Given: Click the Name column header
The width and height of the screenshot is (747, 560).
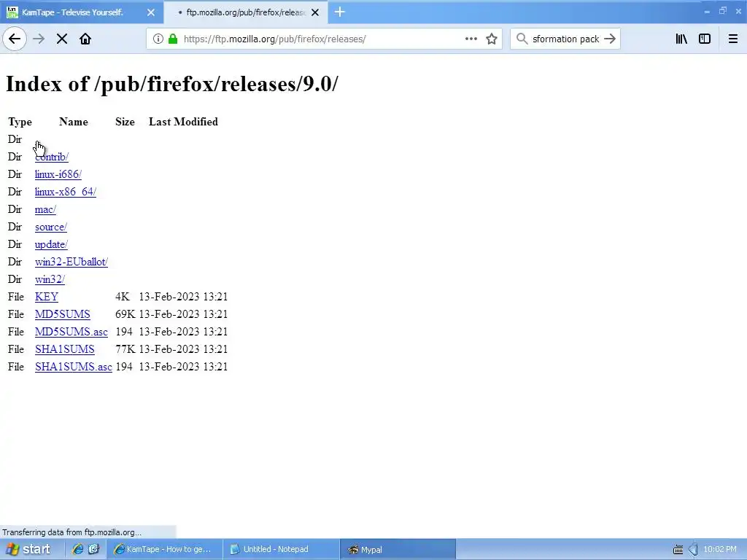Looking at the screenshot, I should coord(74,122).
